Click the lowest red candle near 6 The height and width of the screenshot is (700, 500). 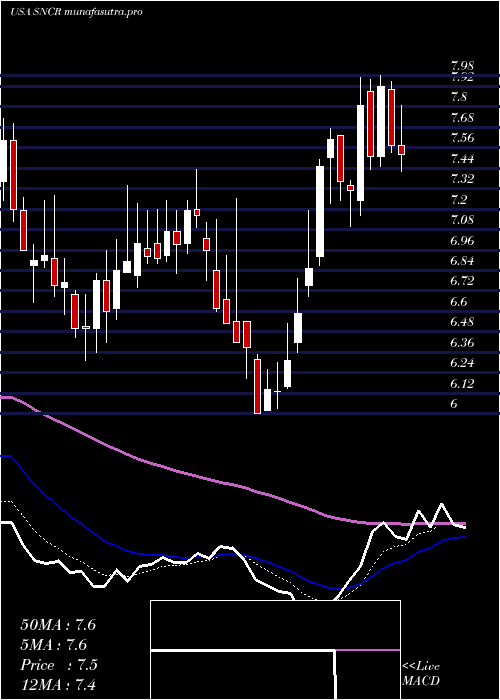click(257, 386)
